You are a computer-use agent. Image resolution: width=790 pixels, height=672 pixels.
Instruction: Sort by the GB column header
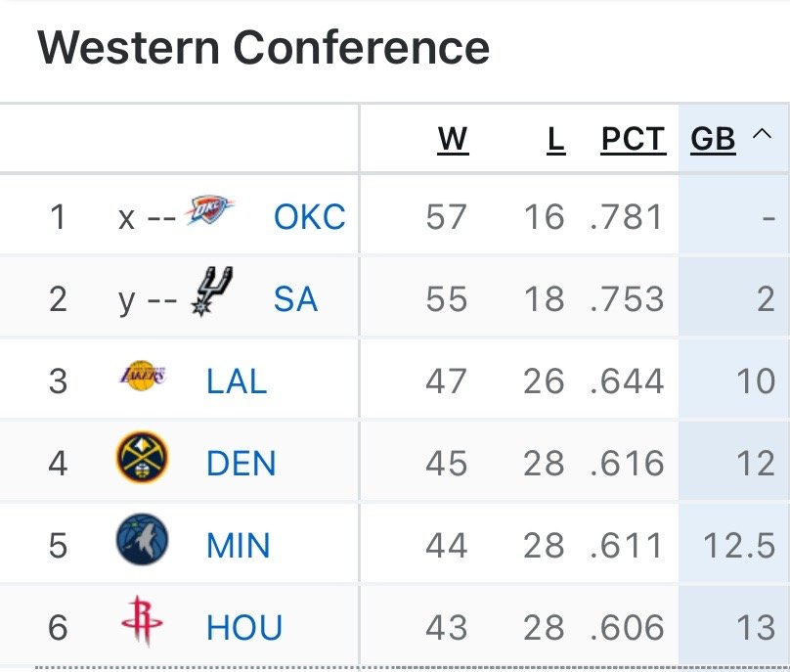point(713,140)
